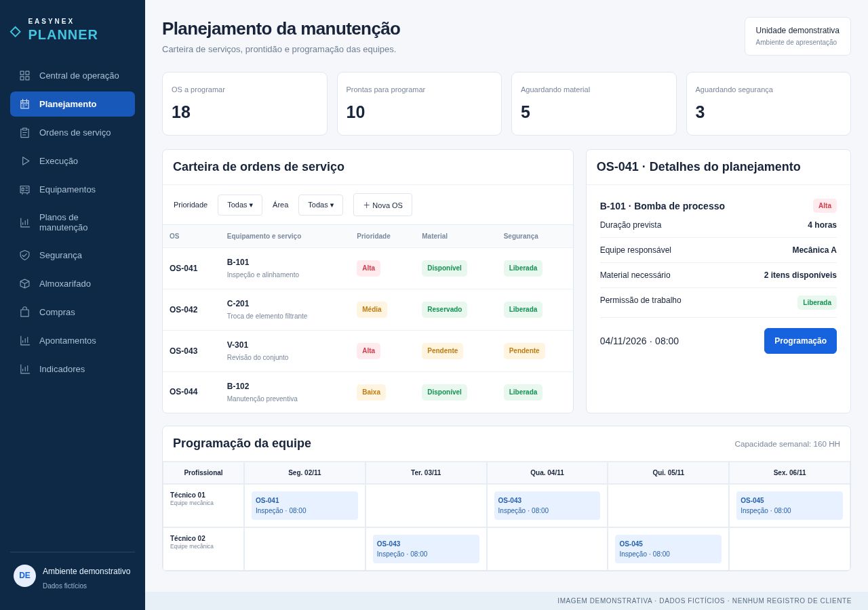Image resolution: width=868 pixels, height=610 pixels.
Task: Open Indicadores via its chart icon
Action: click(x=24, y=369)
